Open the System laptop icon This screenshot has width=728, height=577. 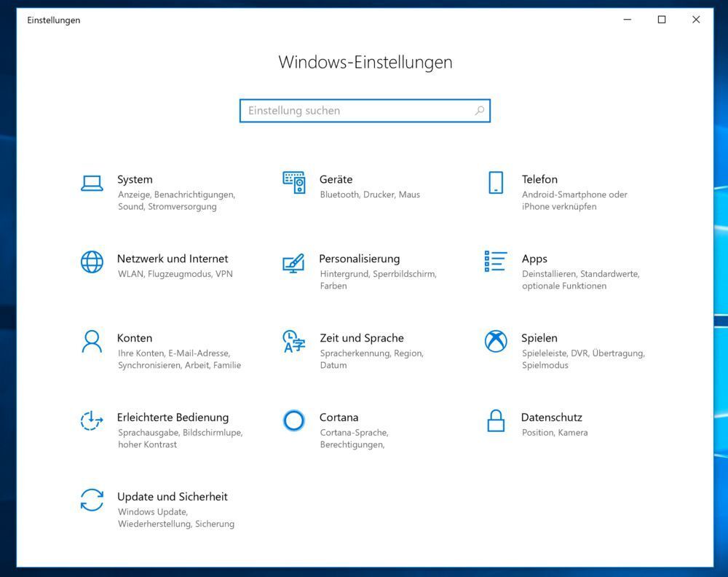coord(92,183)
